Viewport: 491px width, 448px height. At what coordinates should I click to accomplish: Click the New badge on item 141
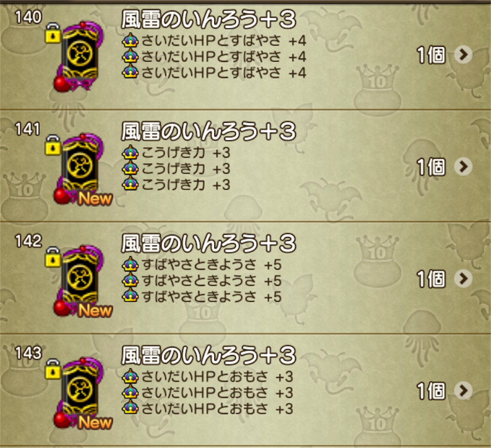[x=95, y=199]
